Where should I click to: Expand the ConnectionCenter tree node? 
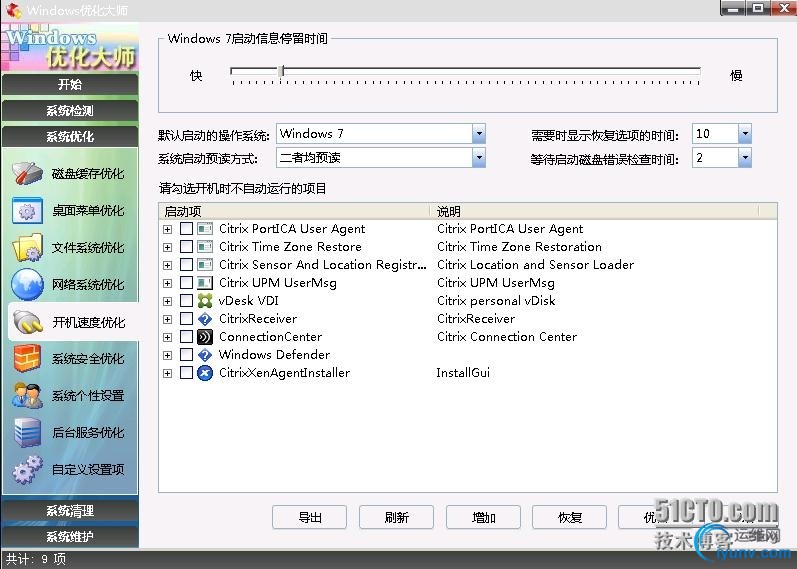coord(167,337)
